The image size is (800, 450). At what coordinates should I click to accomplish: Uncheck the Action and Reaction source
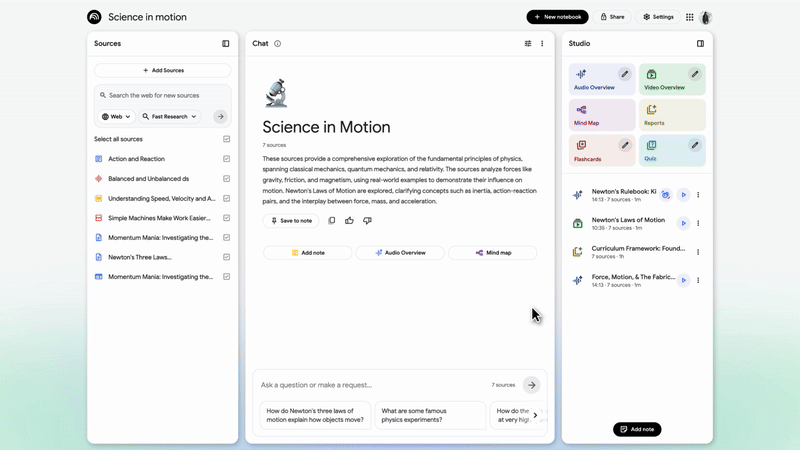tap(227, 159)
